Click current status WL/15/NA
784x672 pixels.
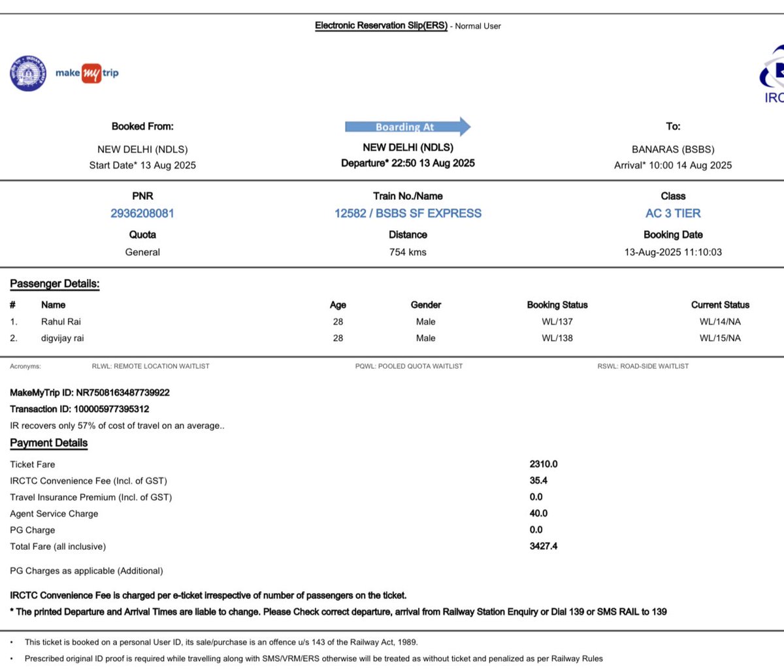(x=720, y=338)
